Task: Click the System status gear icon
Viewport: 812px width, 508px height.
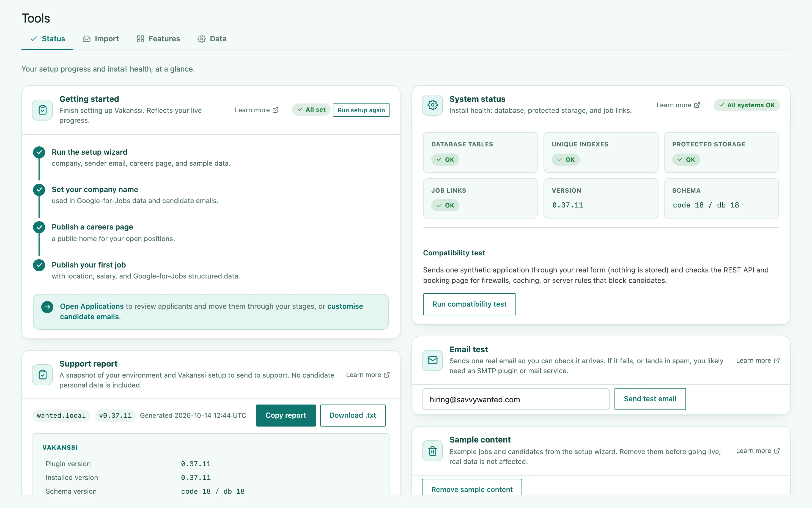Action: click(x=432, y=105)
